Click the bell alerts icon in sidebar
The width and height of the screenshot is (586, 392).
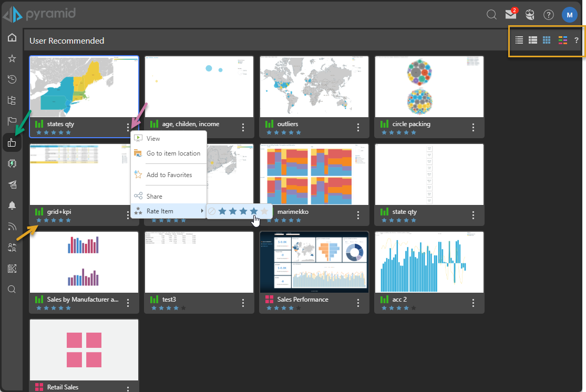coord(12,205)
